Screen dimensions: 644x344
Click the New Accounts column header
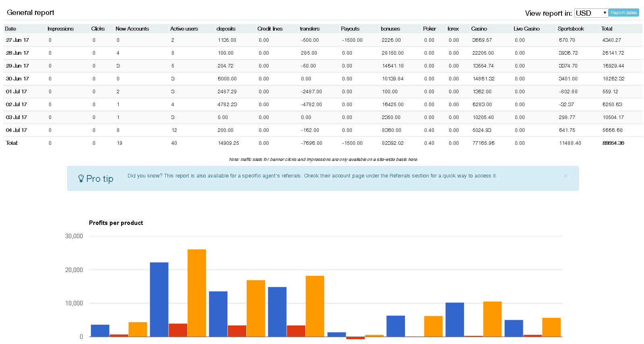[x=132, y=29]
